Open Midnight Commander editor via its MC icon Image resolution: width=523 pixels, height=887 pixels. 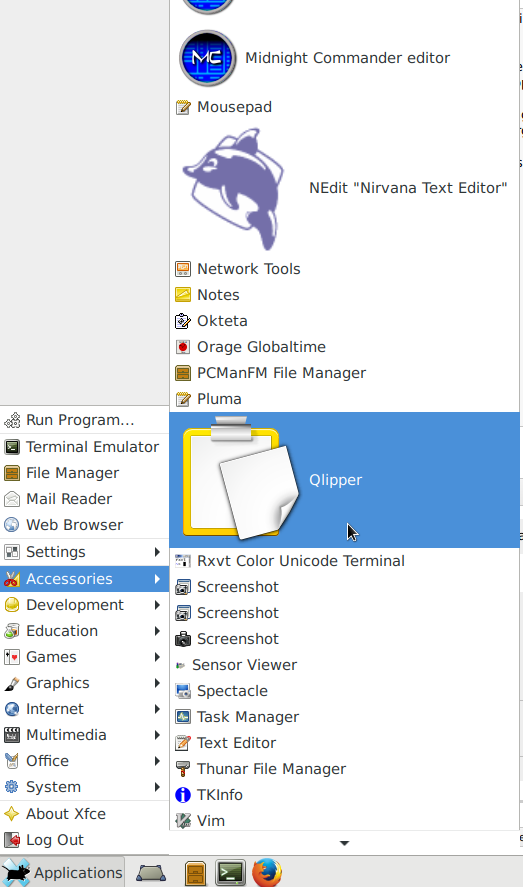[208, 58]
